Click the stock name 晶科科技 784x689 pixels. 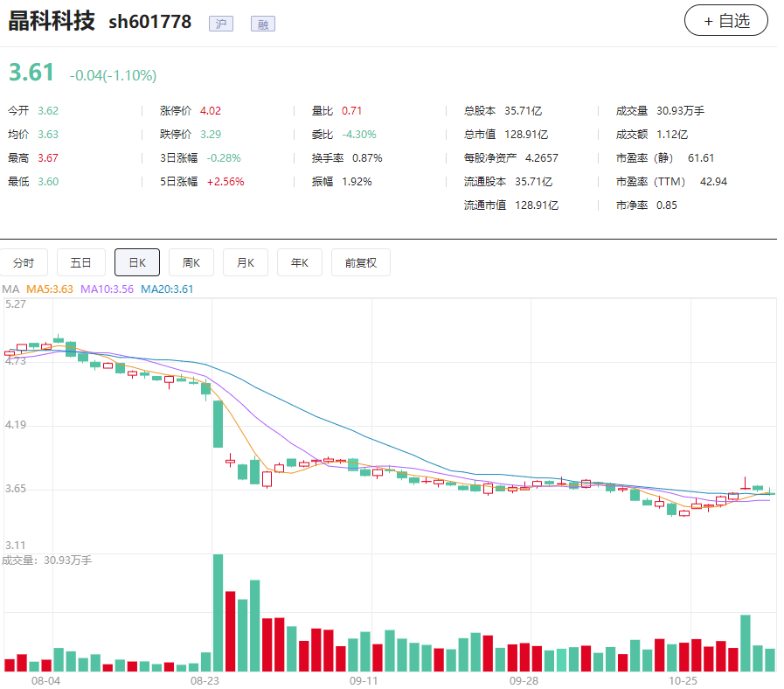pos(52,21)
